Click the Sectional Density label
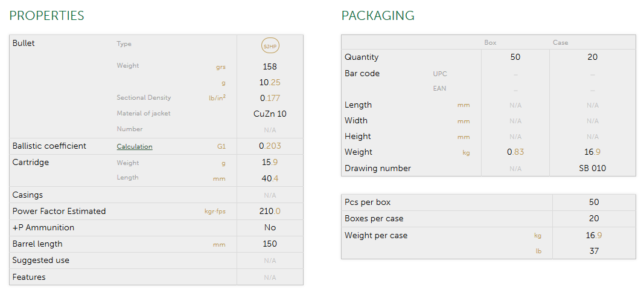The image size is (644, 298). (144, 98)
